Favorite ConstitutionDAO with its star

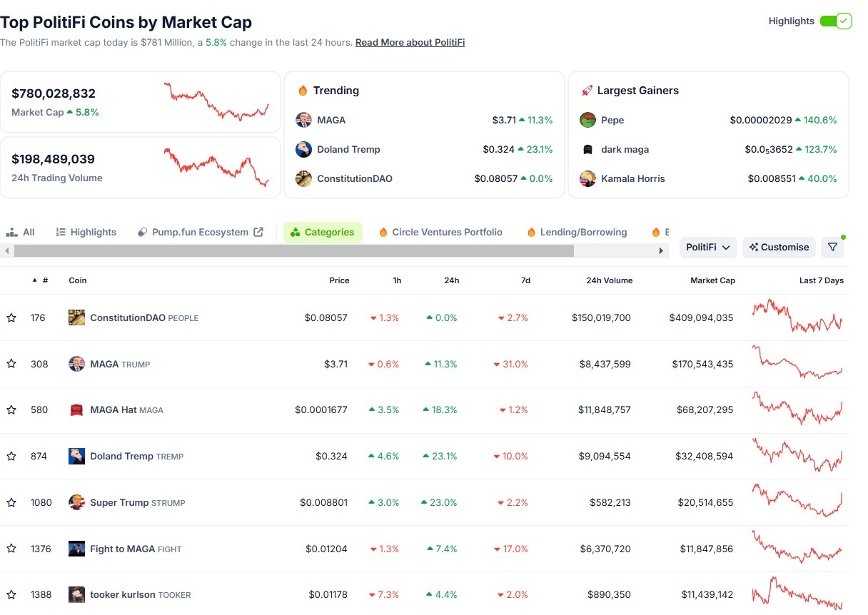pyautogui.click(x=11, y=317)
